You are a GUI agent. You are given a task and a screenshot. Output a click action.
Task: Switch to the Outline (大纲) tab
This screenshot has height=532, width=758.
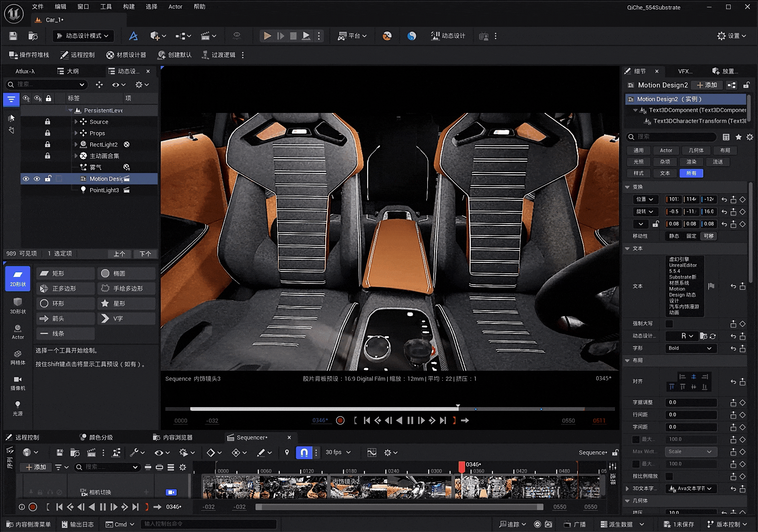click(68, 72)
